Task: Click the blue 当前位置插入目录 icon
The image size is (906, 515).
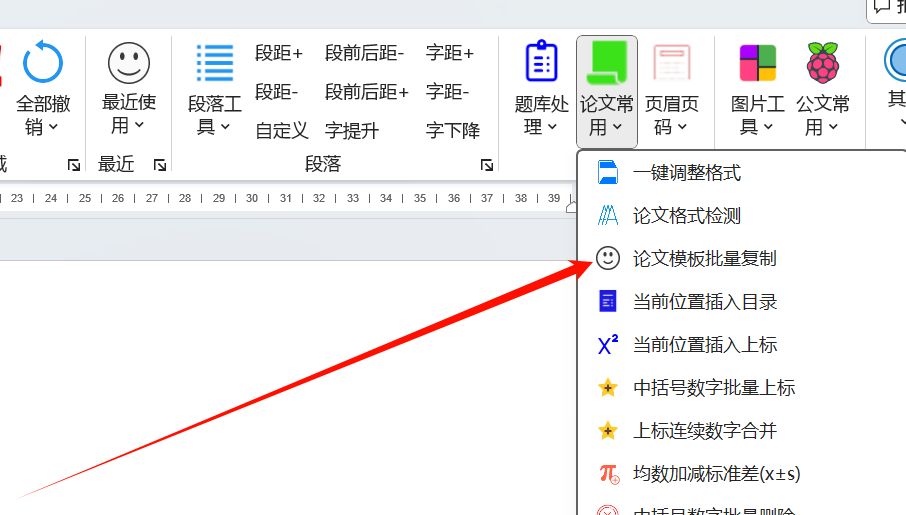Action: (607, 301)
